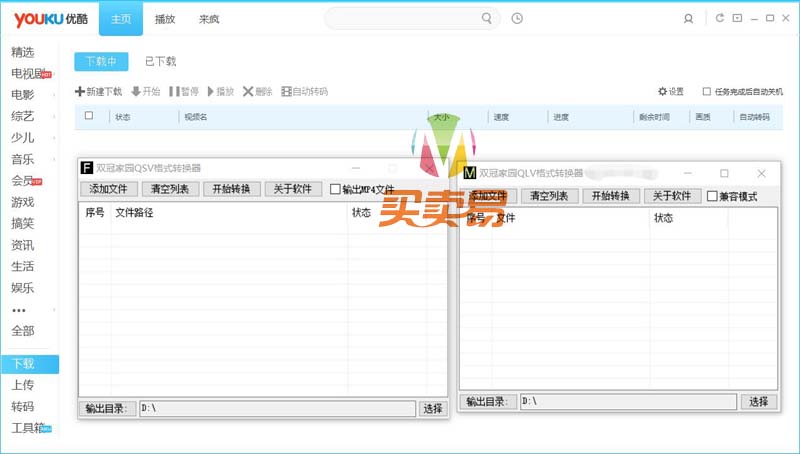Click 清空列表 in the QLV converter

pyautogui.click(x=549, y=196)
